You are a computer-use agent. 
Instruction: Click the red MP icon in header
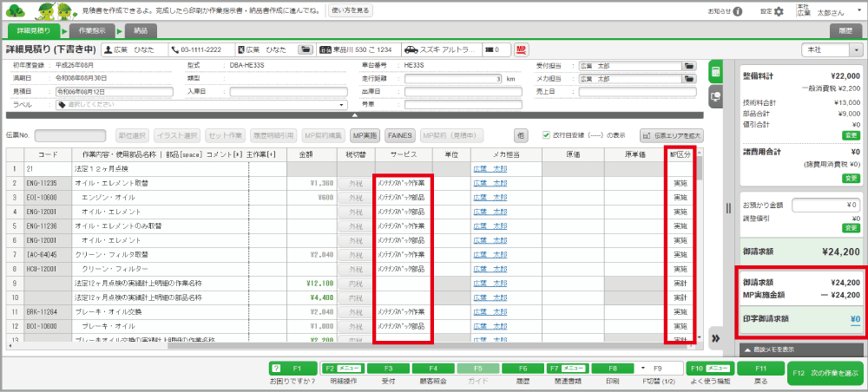522,49
